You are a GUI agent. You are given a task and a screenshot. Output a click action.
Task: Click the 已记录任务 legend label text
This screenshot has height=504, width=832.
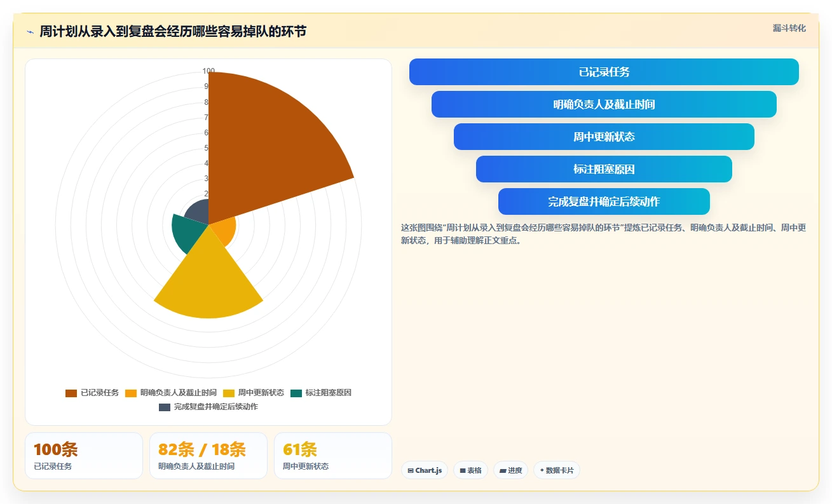pyautogui.click(x=100, y=393)
